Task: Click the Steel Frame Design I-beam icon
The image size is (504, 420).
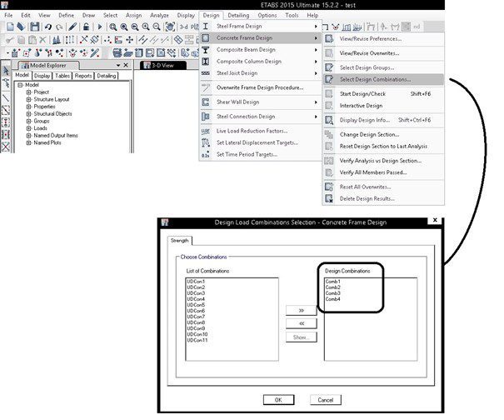Action: pos(206,27)
